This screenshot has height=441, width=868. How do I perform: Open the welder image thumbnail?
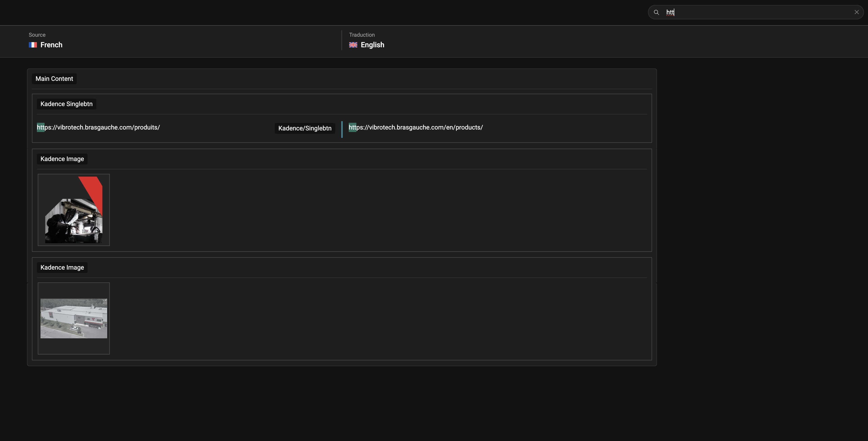[74, 210]
